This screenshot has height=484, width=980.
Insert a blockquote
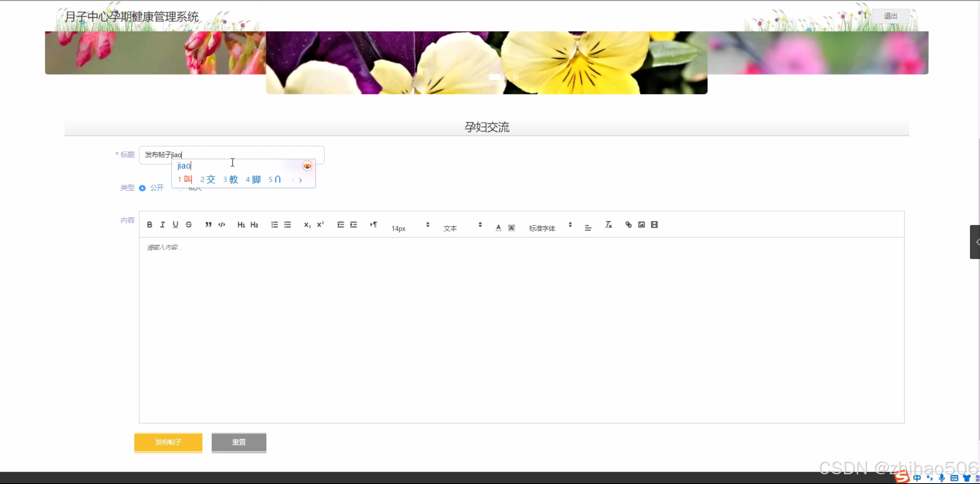click(x=208, y=225)
